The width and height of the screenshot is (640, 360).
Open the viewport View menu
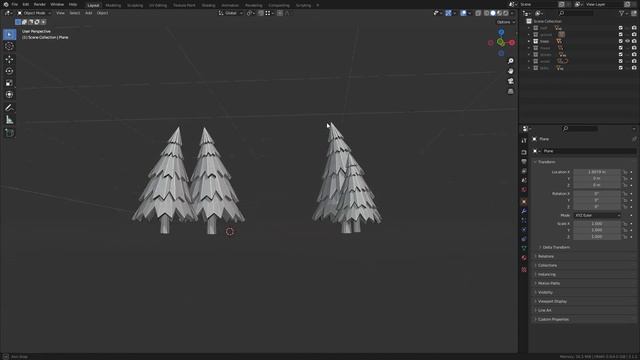click(60, 13)
